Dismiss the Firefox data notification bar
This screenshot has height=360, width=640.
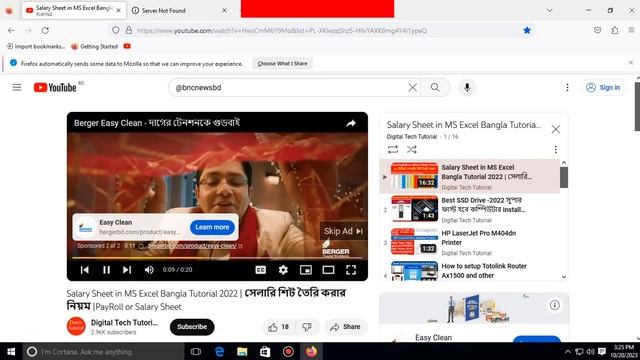pos(631,63)
